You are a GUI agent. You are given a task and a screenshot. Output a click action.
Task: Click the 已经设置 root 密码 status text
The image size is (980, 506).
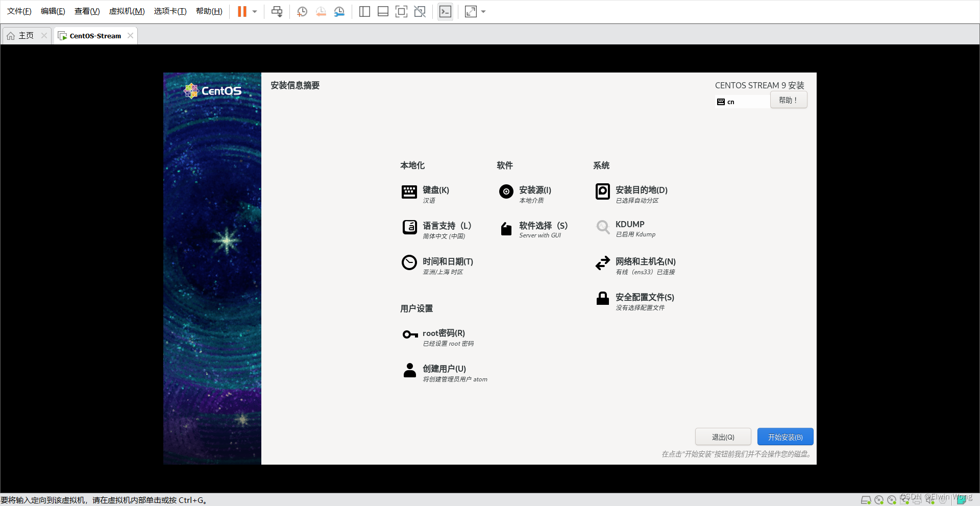pos(448,344)
